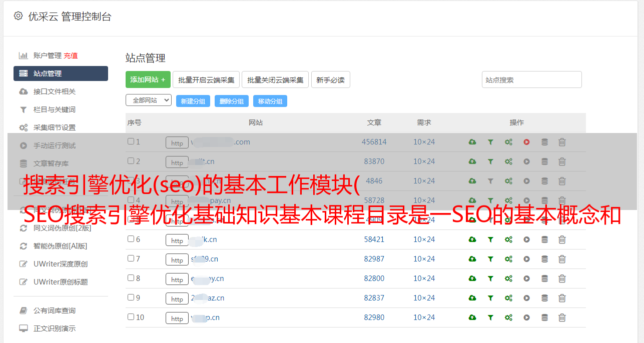
Task: Click the article count 58421 in row 6
Action: 374,239
